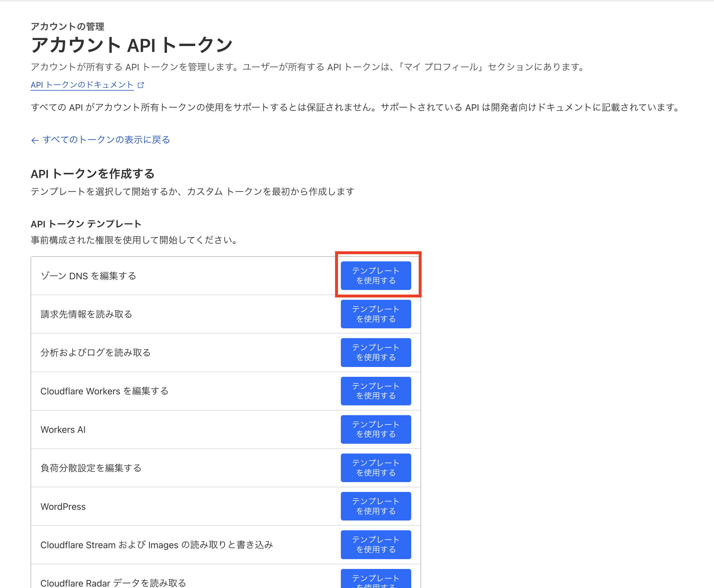Click the WordPress row label
This screenshot has height=588, width=714.
(63, 506)
